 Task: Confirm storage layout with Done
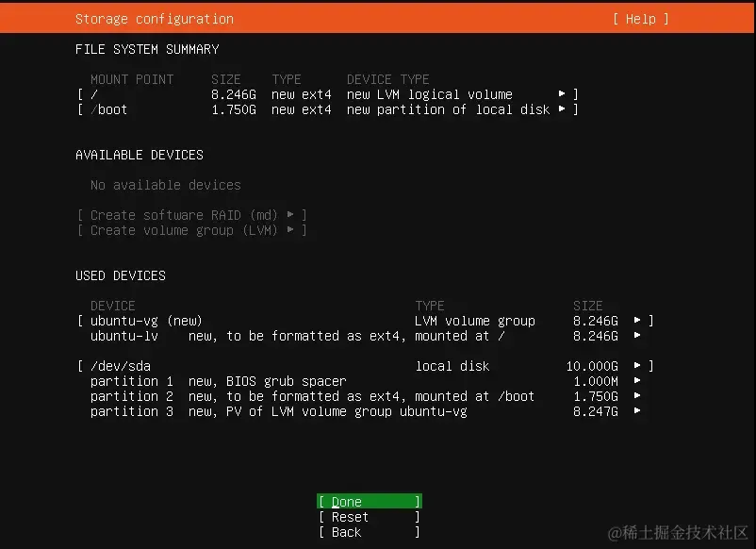(x=370, y=501)
